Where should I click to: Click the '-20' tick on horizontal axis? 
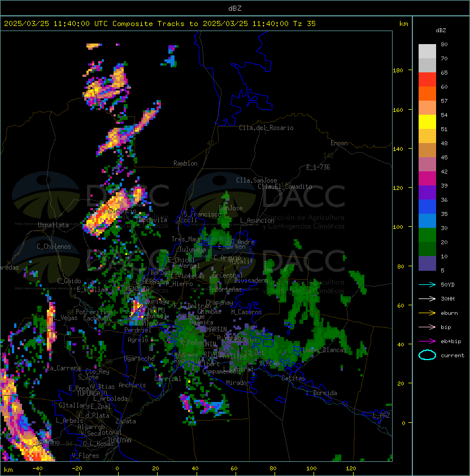click(77, 469)
